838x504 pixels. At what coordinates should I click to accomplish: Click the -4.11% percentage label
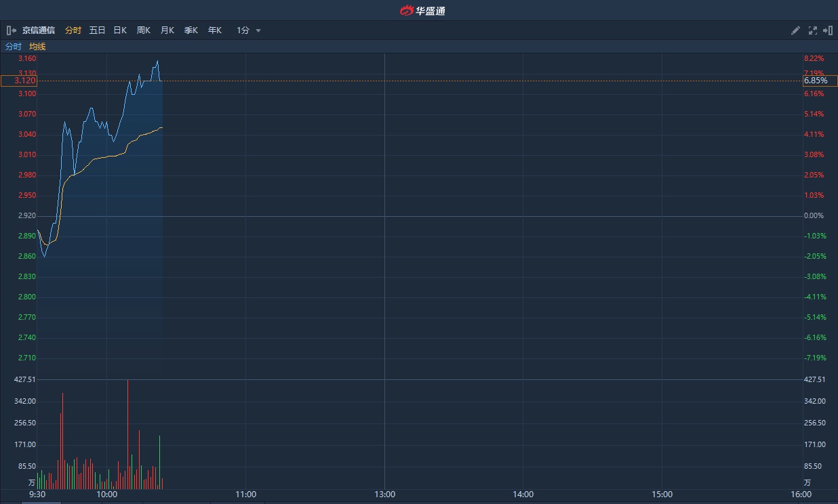pos(815,297)
